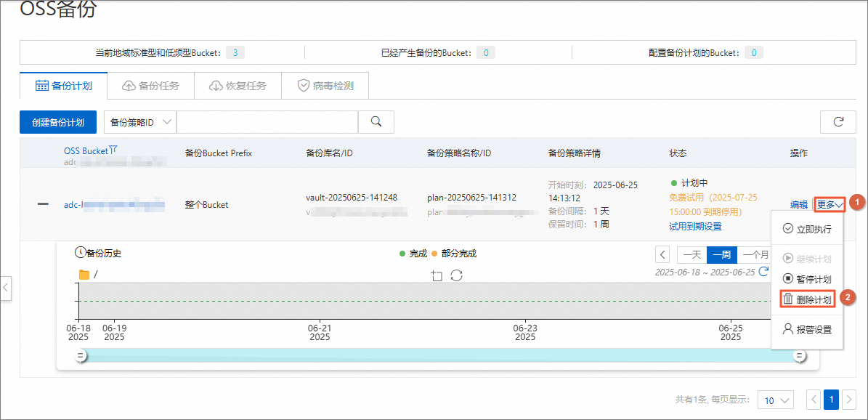The width and height of the screenshot is (868, 420).
Task: Click page number 1
Action: (831, 399)
